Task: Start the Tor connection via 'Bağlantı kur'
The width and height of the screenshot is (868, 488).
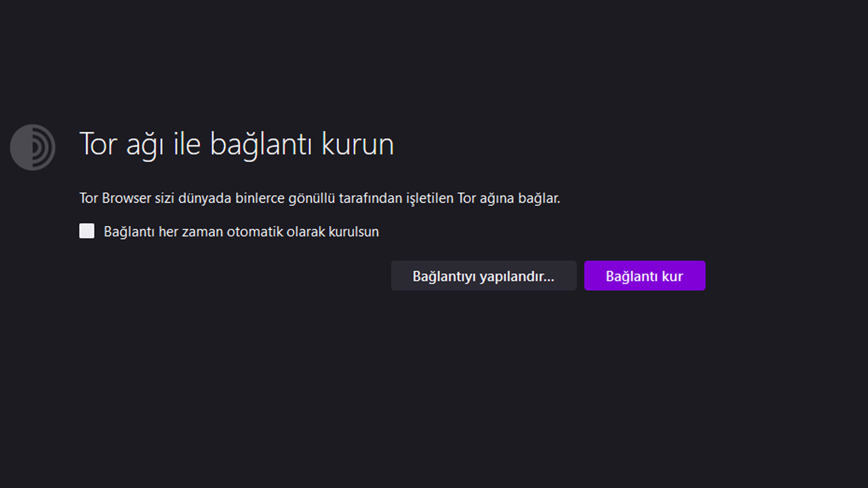Action: pos(644,276)
